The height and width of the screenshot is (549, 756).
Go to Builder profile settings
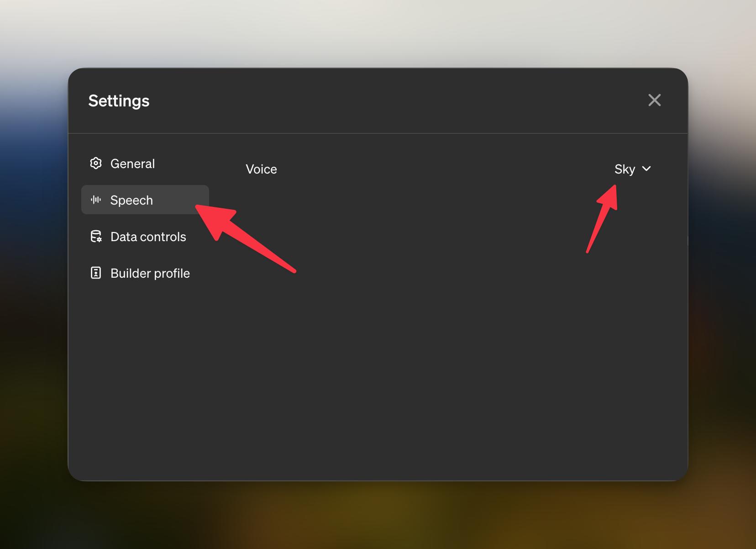click(150, 273)
